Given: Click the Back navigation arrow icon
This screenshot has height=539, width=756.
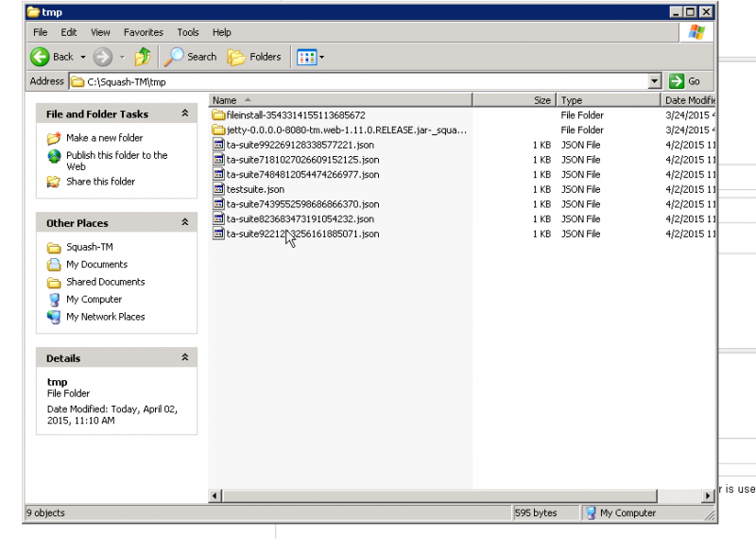Looking at the screenshot, I should coord(41,57).
